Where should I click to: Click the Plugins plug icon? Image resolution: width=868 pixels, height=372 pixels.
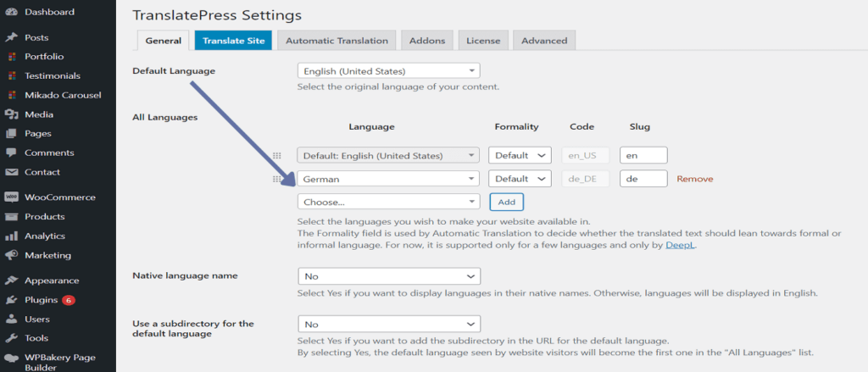[x=11, y=300]
